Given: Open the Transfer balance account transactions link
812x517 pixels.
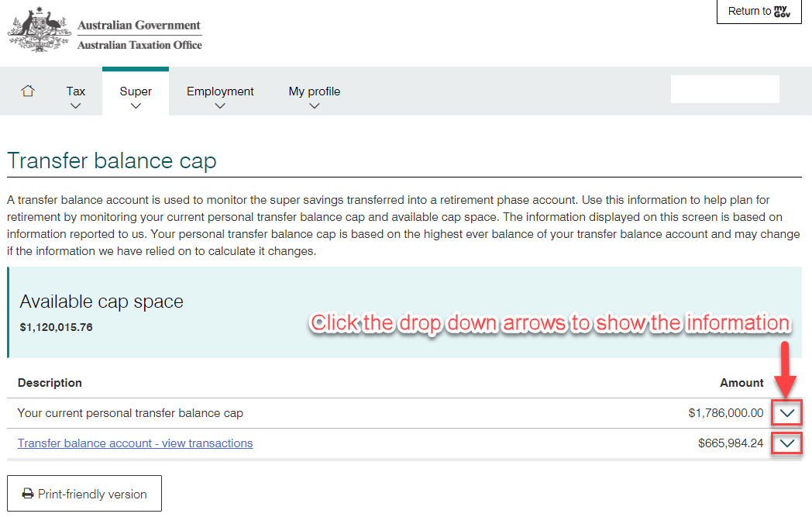Looking at the screenshot, I should click(135, 443).
